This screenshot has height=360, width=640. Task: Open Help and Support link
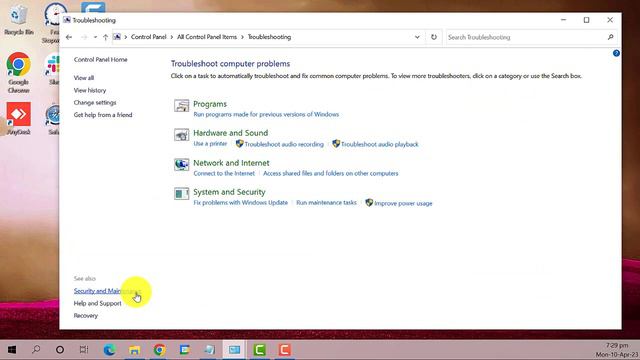(x=98, y=303)
